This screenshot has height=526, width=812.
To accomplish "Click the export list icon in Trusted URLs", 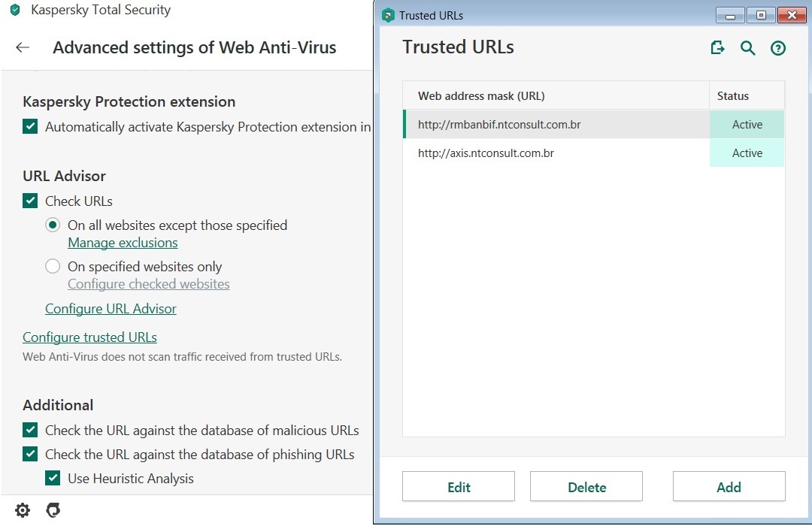I will point(718,48).
